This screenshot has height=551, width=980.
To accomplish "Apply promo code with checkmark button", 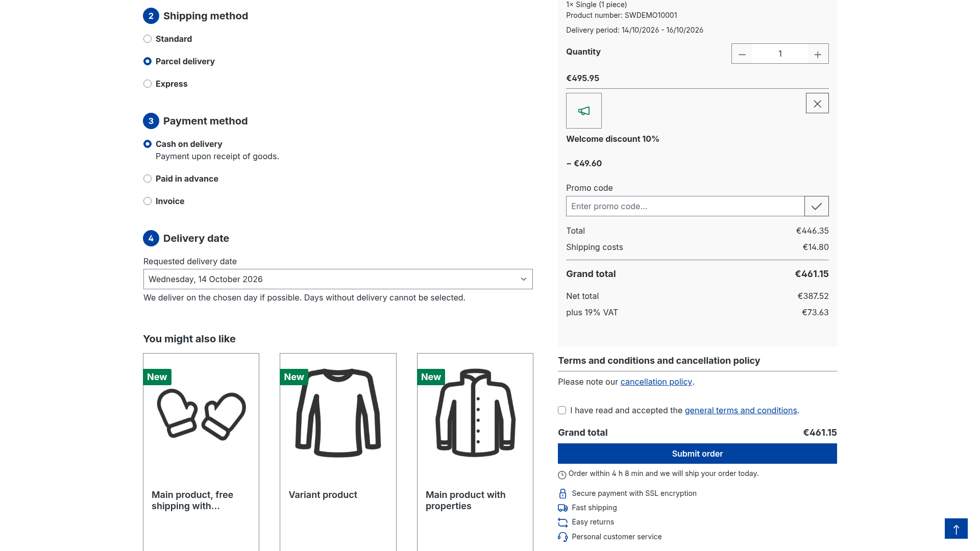I will pos(817,206).
